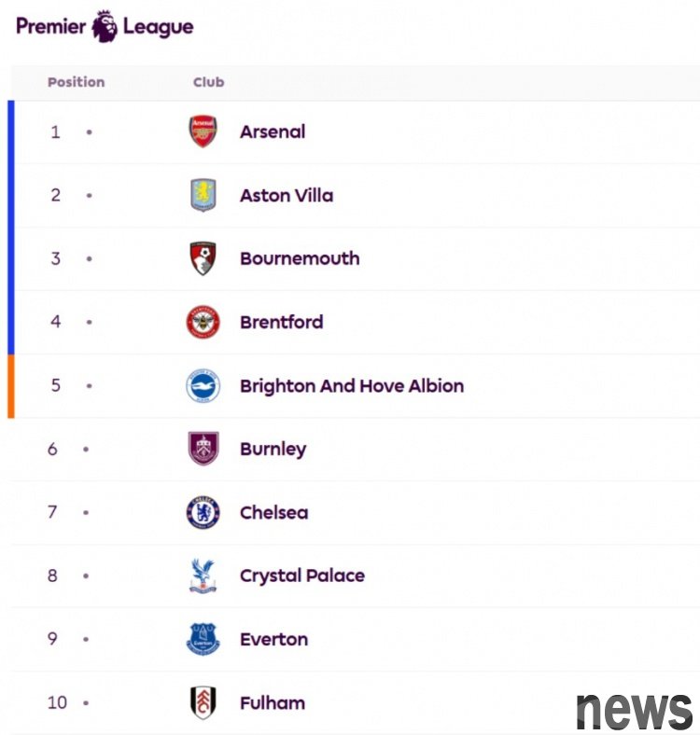Image resolution: width=700 pixels, height=735 pixels.
Task: Select the Club column header
Action: coord(208,82)
